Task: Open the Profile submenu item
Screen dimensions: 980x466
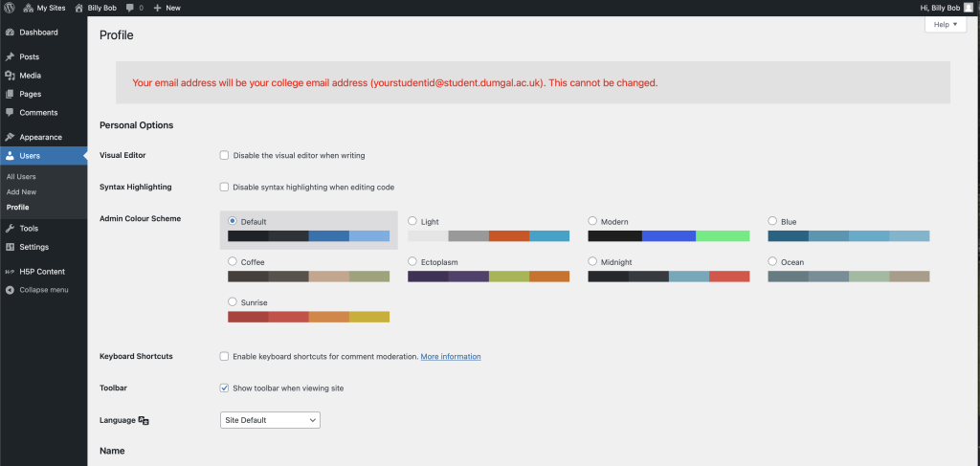Action: 17,208
